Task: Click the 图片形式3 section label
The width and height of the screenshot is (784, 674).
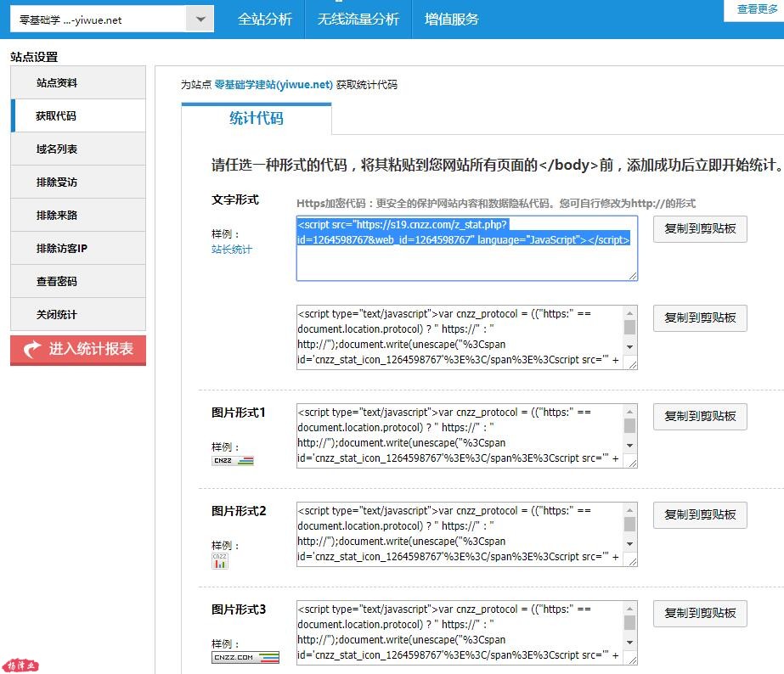Action: coord(239,609)
